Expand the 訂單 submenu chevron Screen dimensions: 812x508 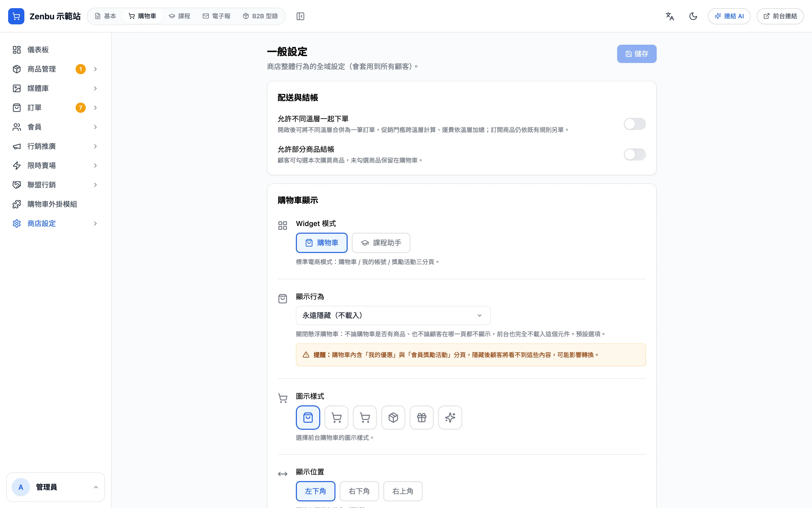[95, 108]
